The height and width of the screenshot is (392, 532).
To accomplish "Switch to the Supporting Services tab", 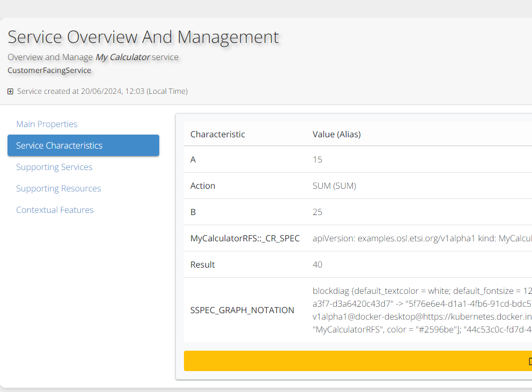I will point(54,167).
